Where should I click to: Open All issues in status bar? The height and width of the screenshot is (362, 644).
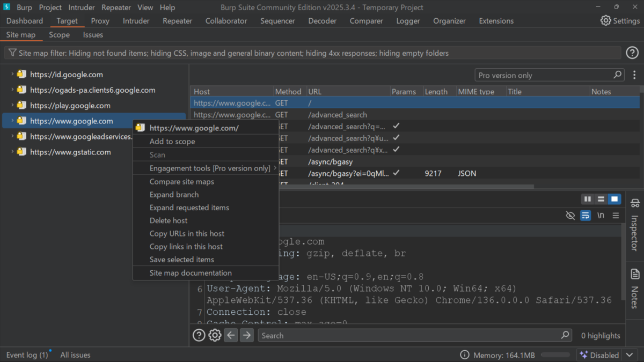click(75, 355)
